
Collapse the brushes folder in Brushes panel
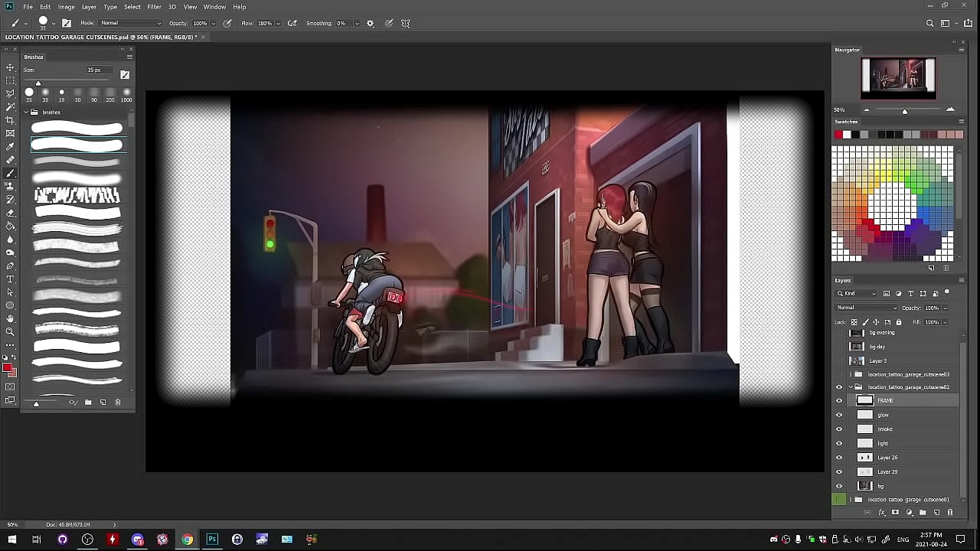(26, 112)
